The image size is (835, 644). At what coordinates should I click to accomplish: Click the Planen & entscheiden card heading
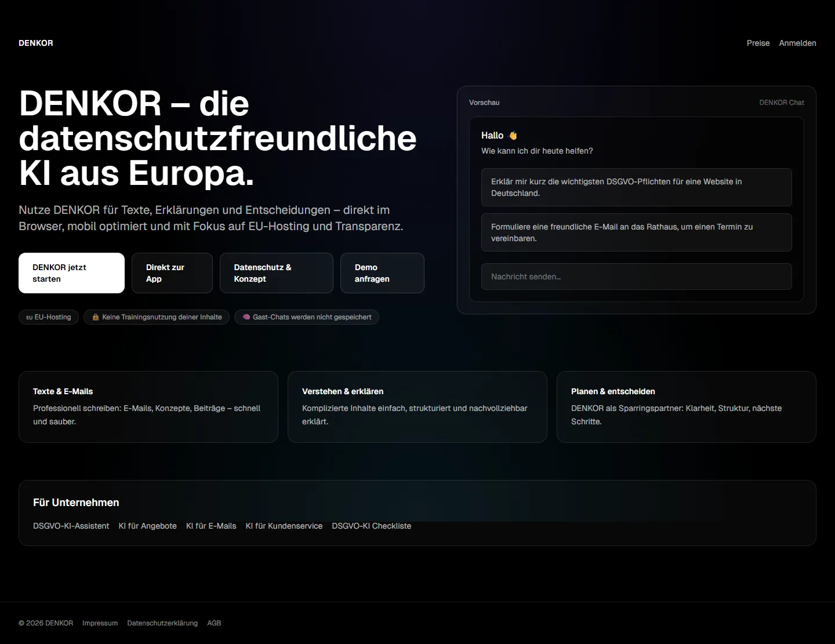click(613, 391)
